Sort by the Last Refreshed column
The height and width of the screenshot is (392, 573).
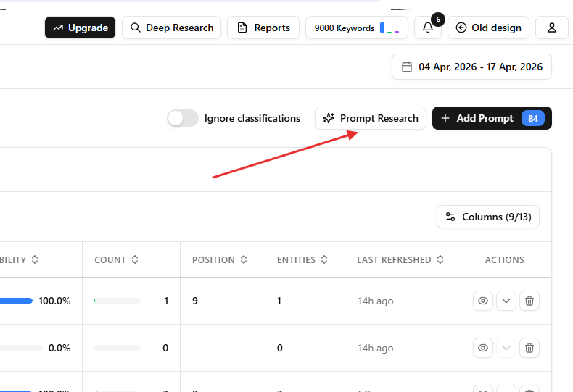[400, 259]
